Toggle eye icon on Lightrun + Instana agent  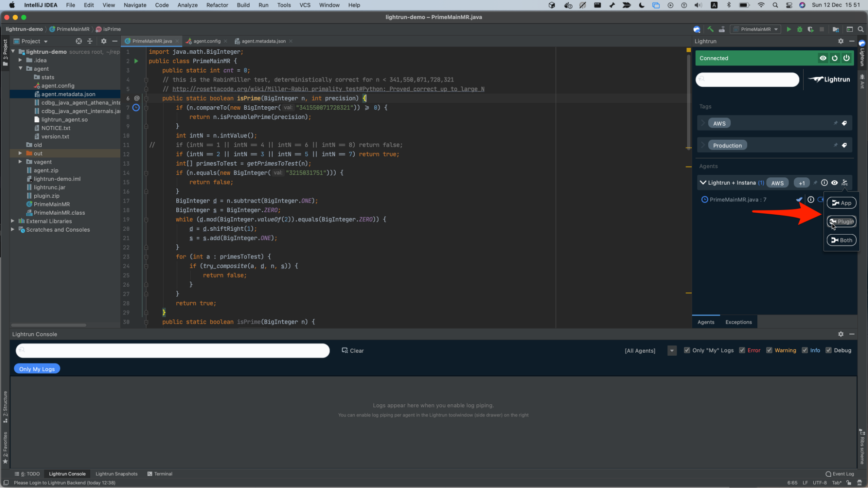[x=834, y=183]
